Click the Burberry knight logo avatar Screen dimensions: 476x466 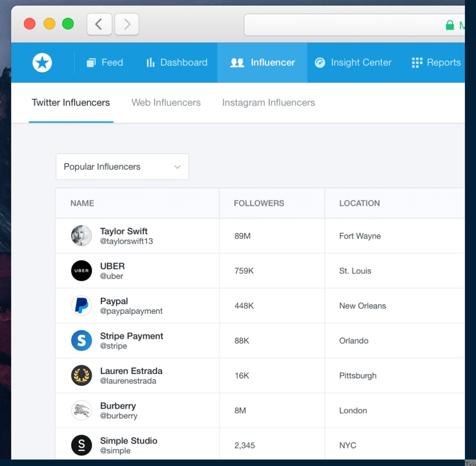(x=81, y=410)
